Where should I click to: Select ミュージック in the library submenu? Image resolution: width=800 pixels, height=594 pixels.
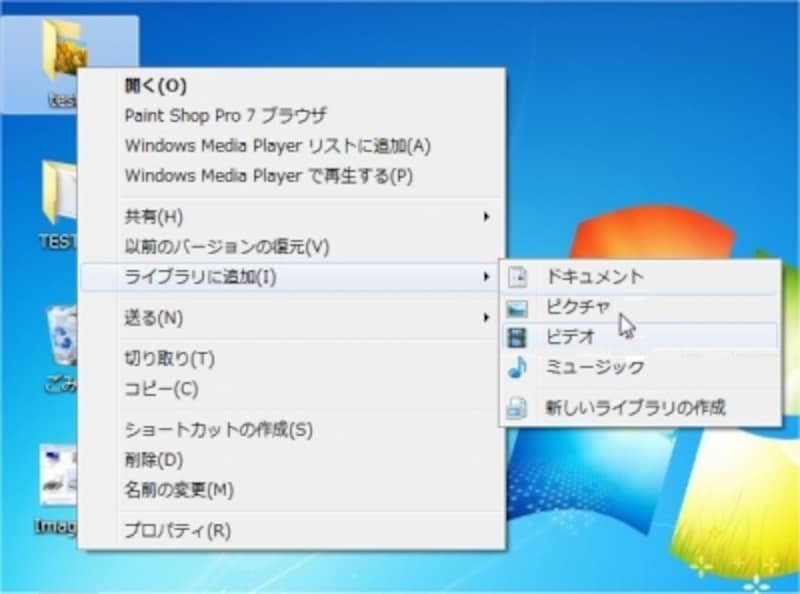[x=640, y=367]
